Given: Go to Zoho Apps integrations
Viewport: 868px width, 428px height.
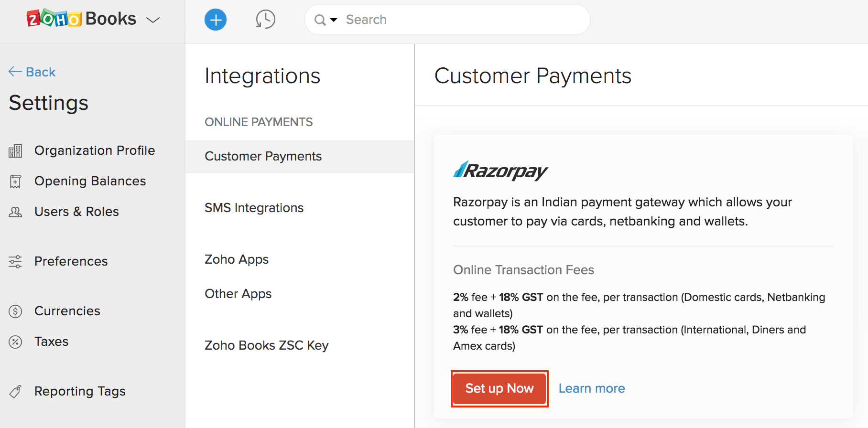Looking at the screenshot, I should point(237,259).
